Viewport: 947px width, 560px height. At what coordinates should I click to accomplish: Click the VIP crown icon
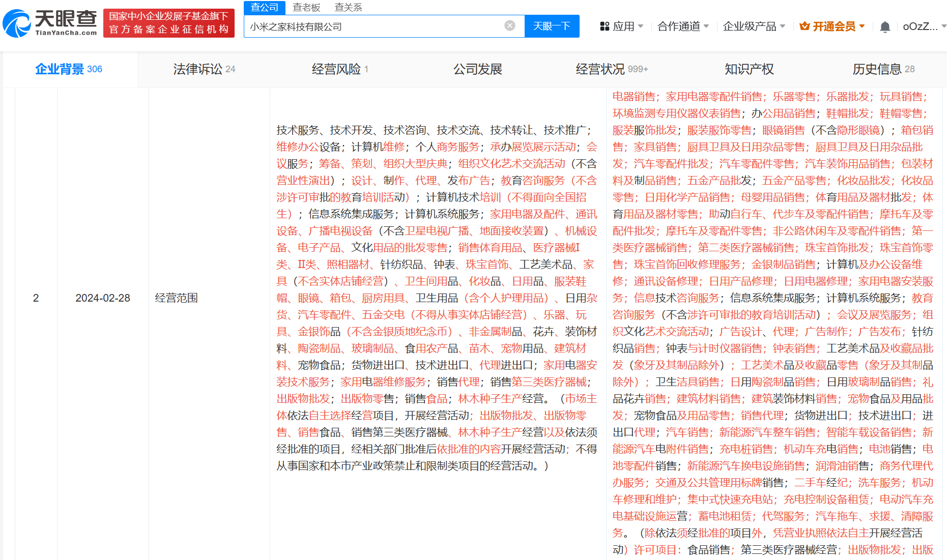tap(805, 26)
